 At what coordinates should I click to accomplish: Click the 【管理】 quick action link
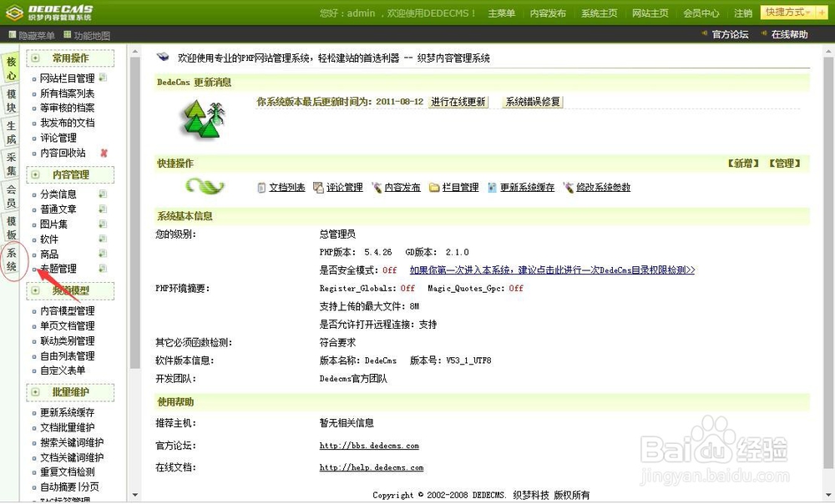(784, 164)
